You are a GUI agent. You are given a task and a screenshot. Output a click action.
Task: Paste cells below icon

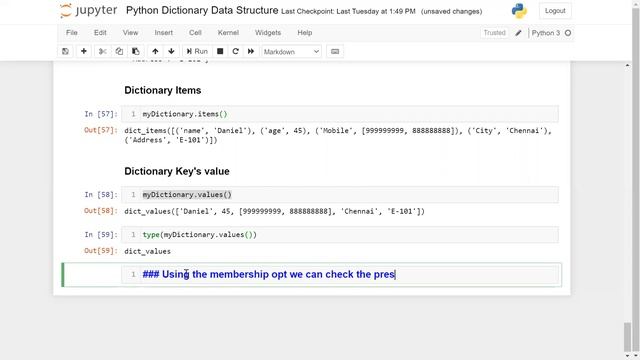pos(136,51)
